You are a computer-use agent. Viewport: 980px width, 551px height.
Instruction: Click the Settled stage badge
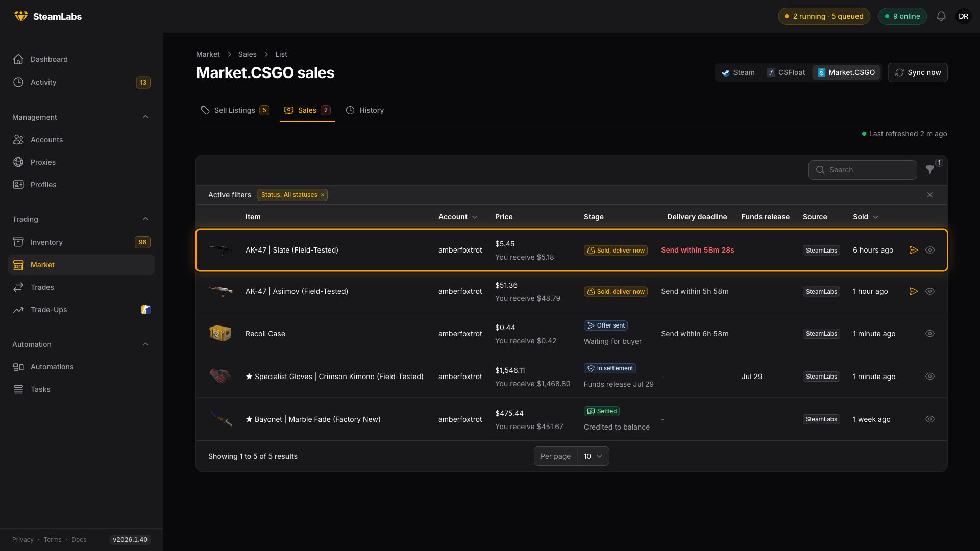[602, 411]
